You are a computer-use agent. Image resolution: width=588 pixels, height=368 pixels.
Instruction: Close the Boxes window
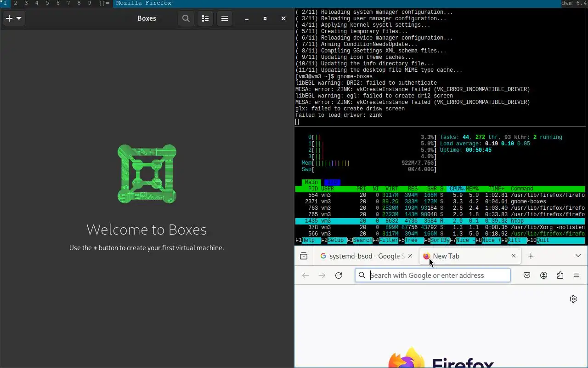pyautogui.click(x=283, y=18)
